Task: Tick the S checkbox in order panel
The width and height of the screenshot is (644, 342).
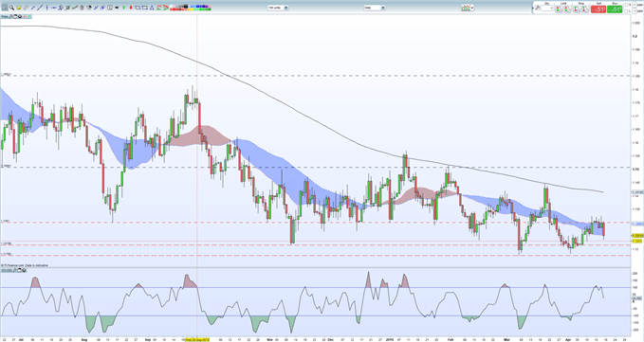Action: (x=626, y=5)
